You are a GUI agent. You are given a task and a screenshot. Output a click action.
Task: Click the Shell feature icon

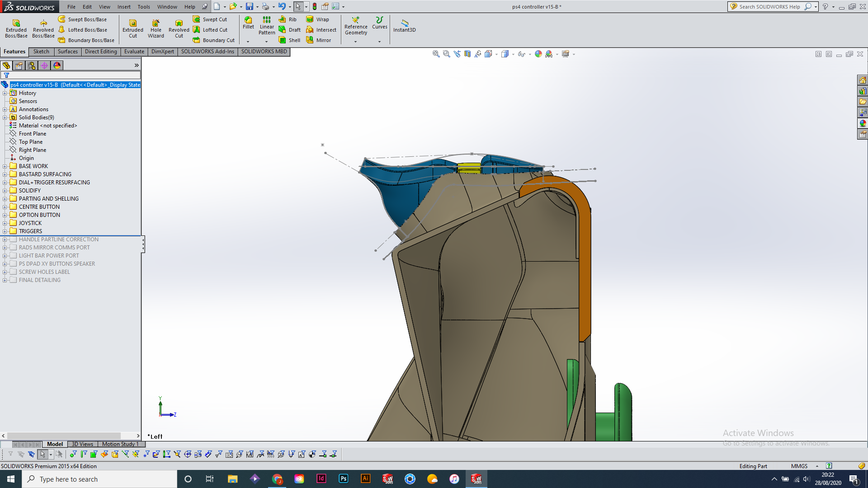(289, 40)
